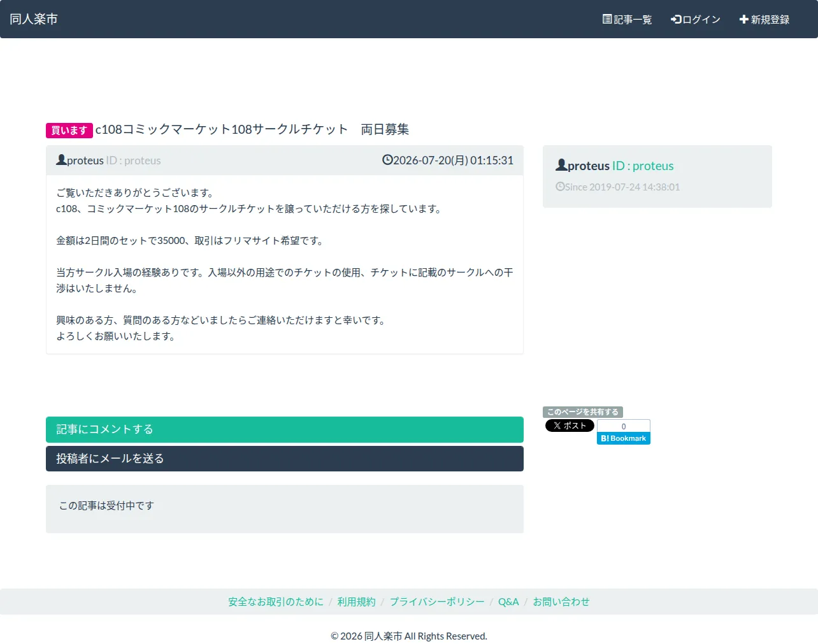
Task: Click the Hatena bookmark count 0
Action: coord(624,426)
